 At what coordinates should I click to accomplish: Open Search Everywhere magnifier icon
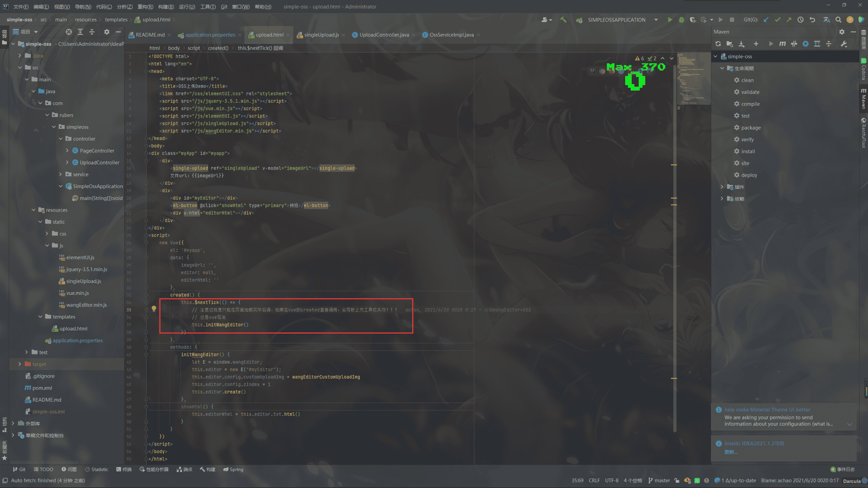click(838, 20)
